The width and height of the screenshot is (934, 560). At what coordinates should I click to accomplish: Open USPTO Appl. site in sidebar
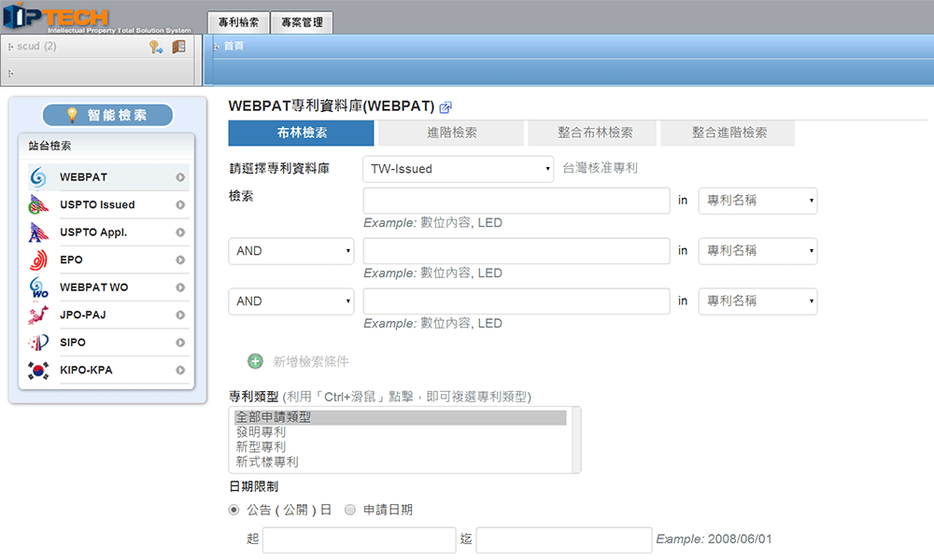(x=108, y=232)
